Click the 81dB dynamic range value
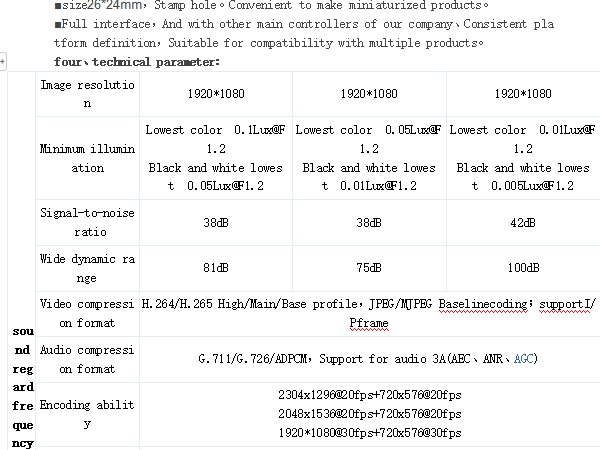This screenshot has width=600, height=450. (x=215, y=269)
